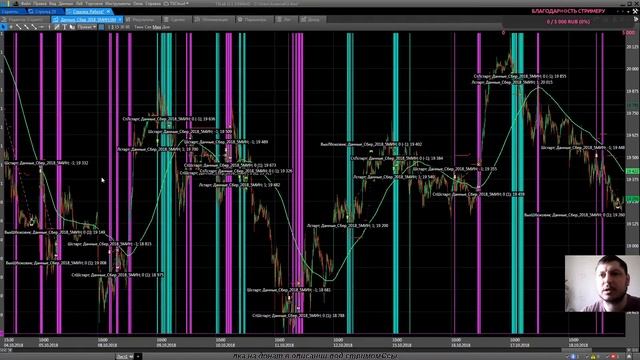Click the 04.10.2018 time axis label

pyautogui.click(x=13, y=345)
